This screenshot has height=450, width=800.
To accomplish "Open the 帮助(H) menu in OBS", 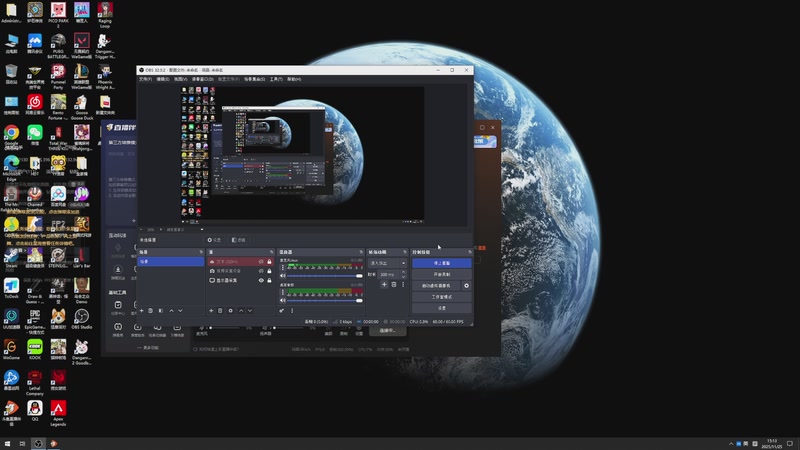I will point(294,79).
